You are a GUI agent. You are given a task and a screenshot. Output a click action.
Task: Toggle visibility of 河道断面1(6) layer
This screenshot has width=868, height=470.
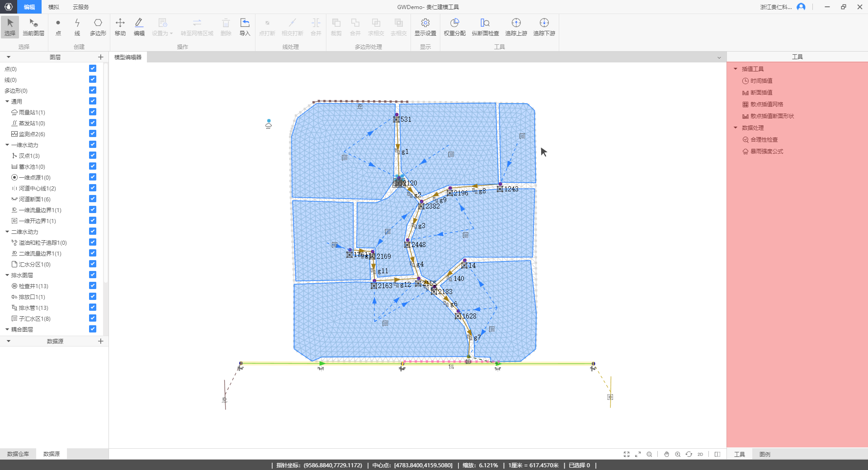93,199
